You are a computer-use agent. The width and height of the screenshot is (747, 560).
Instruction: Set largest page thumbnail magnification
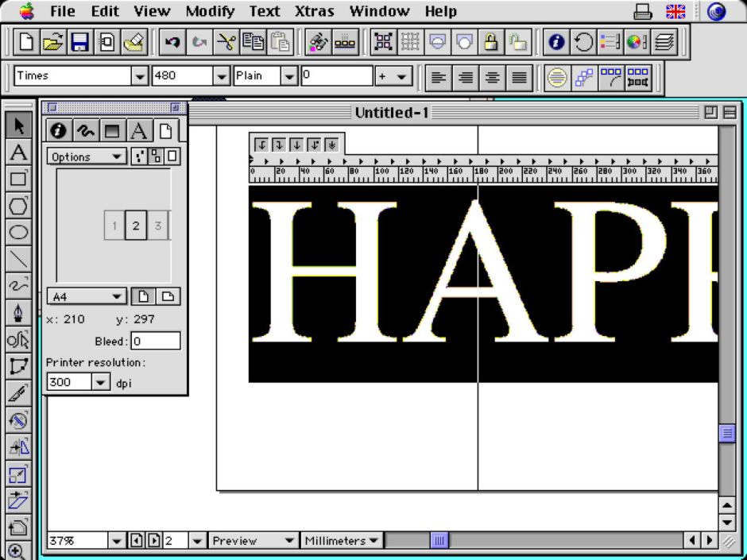click(x=172, y=156)
